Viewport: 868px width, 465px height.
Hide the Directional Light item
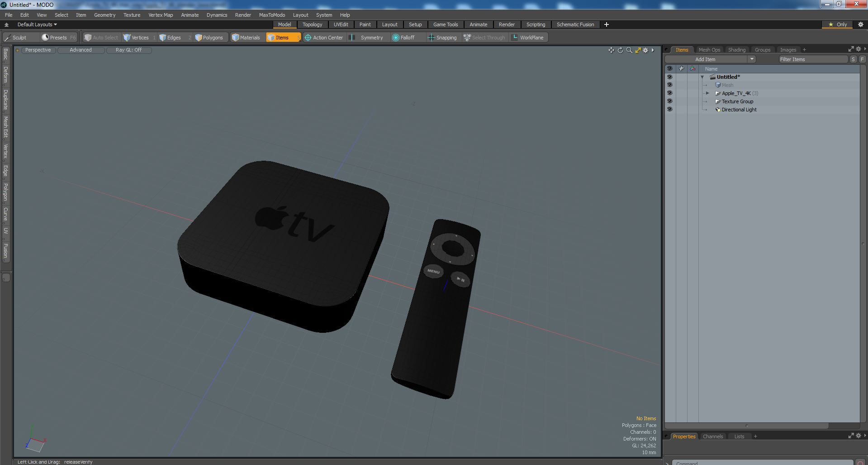pyautogui.click(x=669, y=110)
